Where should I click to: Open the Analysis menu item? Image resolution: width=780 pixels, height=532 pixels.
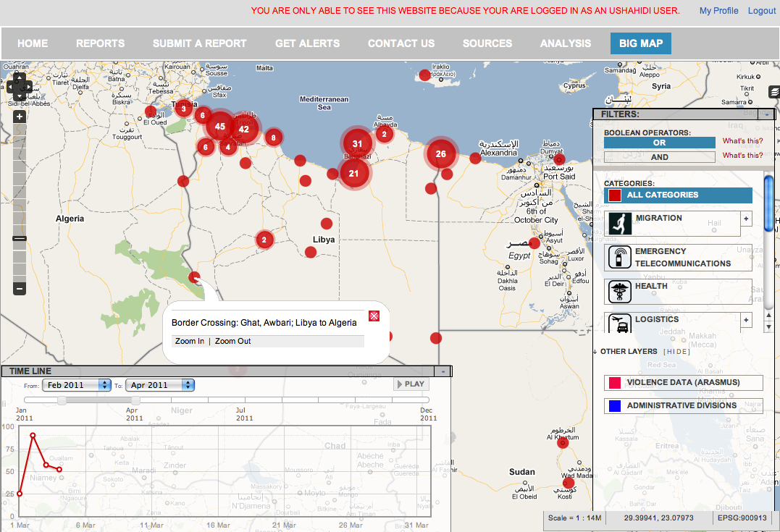(566, 43)
